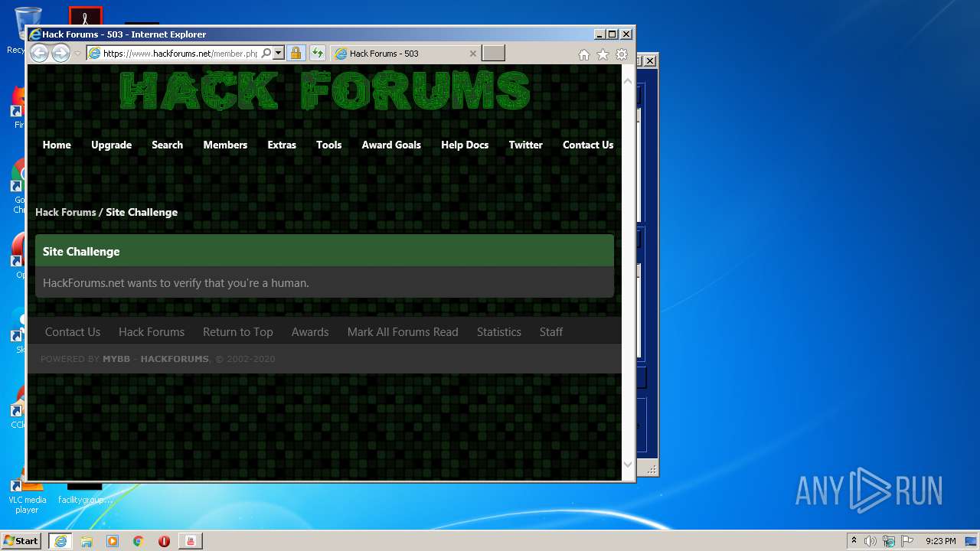Viewport: 980px width, 551px height.
Task: Open the Twitter menu link
Action: (525, 145)
